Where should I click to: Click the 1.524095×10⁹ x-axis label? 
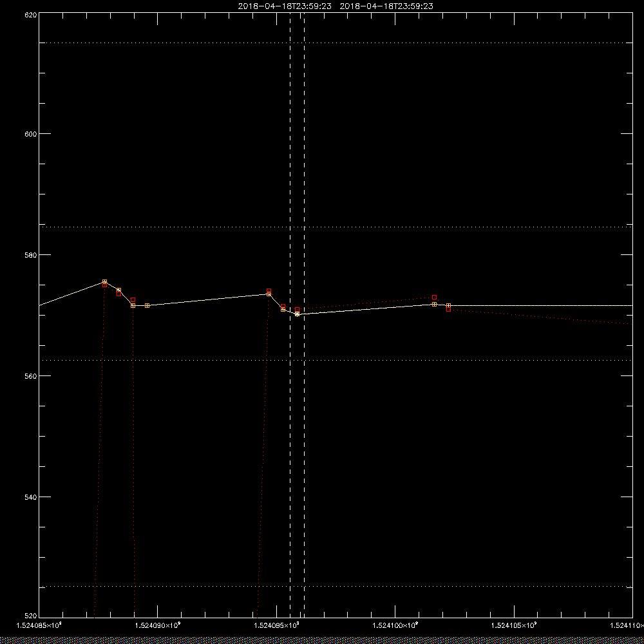pos(276,625)
